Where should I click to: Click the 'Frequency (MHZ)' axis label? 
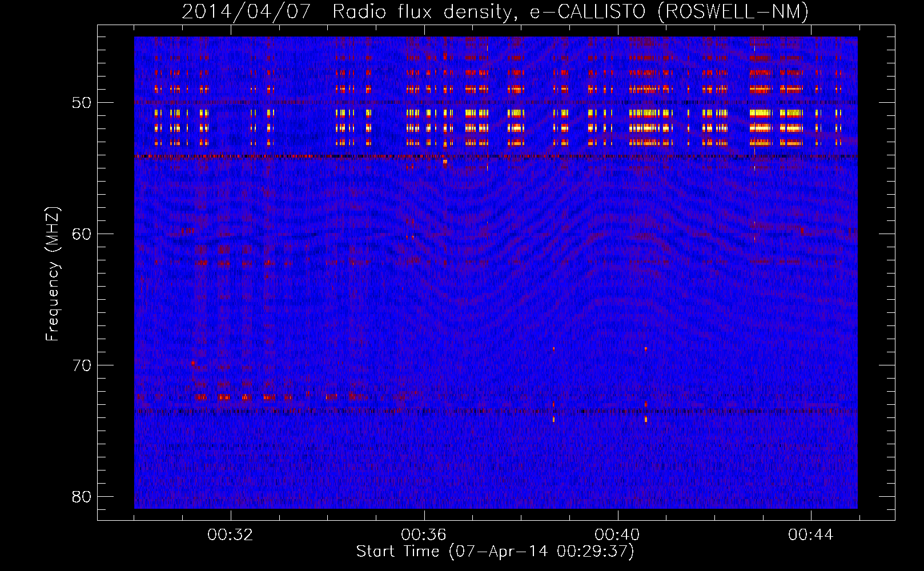pos(53,274)
